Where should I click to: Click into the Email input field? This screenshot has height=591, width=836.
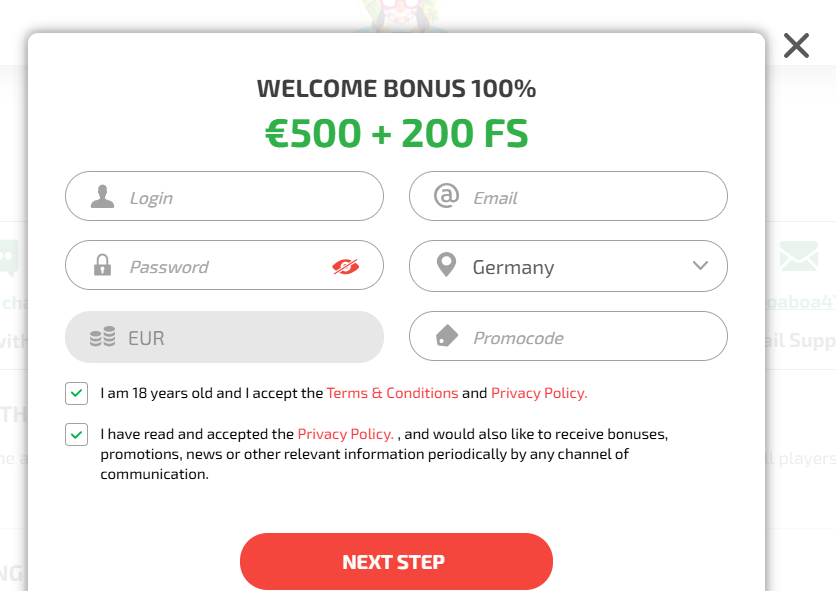pyautogui.click(x=590, y=197)
